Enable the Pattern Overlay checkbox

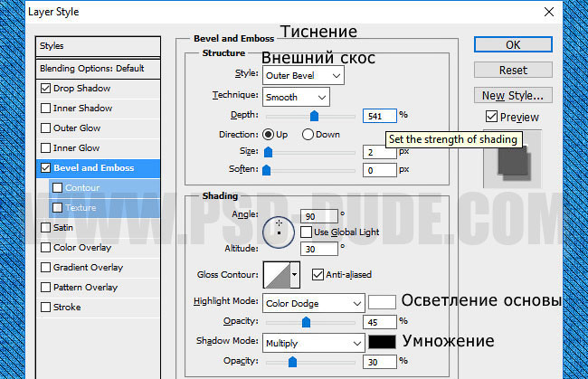[45, 287]
